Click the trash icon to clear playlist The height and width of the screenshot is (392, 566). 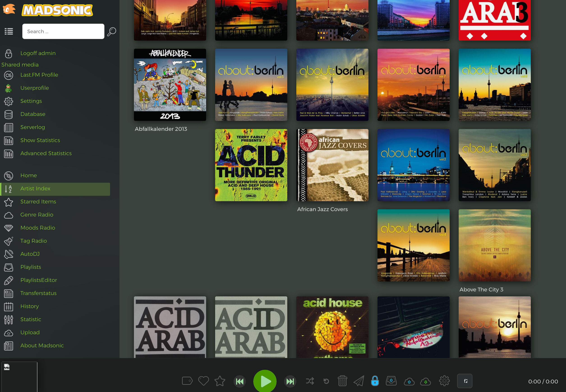pos(342,381)
